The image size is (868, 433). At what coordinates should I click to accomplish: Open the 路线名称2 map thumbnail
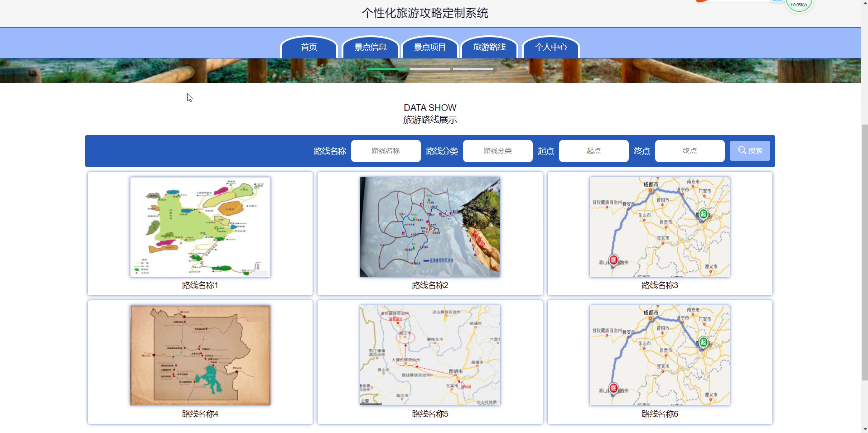[430, 227]
